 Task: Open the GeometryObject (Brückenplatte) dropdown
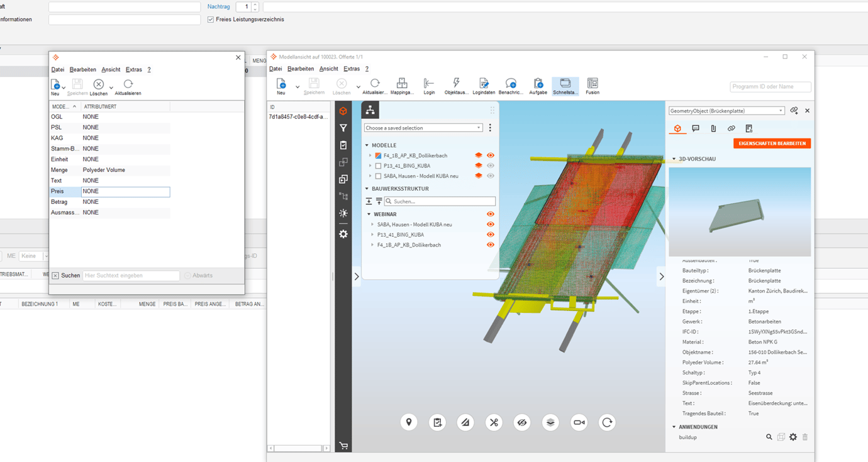click(726, 111)
